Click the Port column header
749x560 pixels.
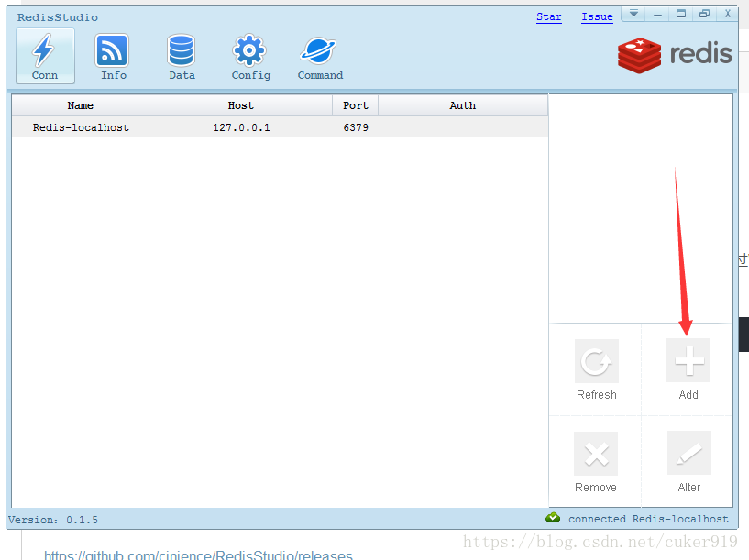pyautogui.click(x=356, y=105)
